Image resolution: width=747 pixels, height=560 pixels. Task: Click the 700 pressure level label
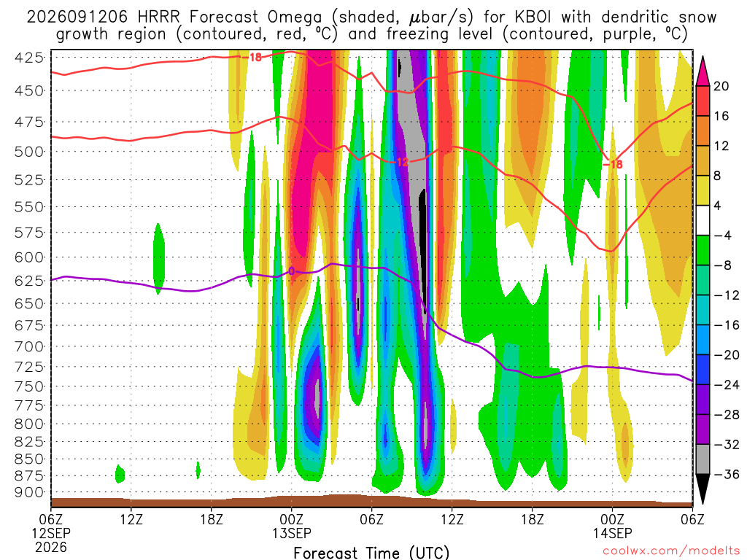coord(29,346)
